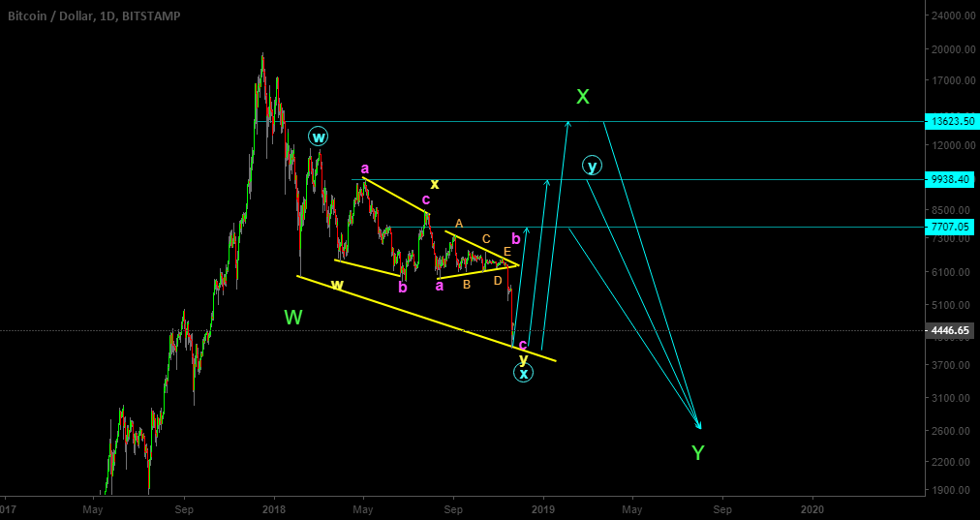Screen dimensions: 980x520
Task: Click the 20000.00 tick on price axis
Action: click(x=950, y=49)
